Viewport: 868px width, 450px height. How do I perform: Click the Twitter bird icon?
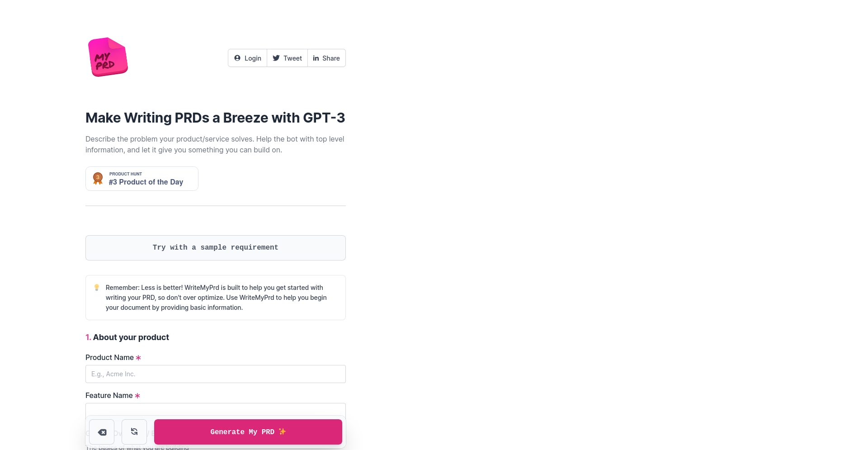coord(276,58)
